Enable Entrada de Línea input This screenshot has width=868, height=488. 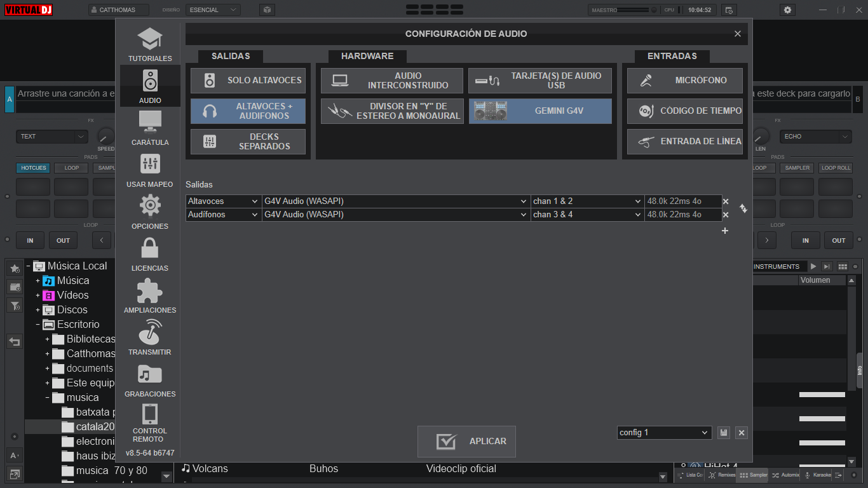[x=685, y=142]
